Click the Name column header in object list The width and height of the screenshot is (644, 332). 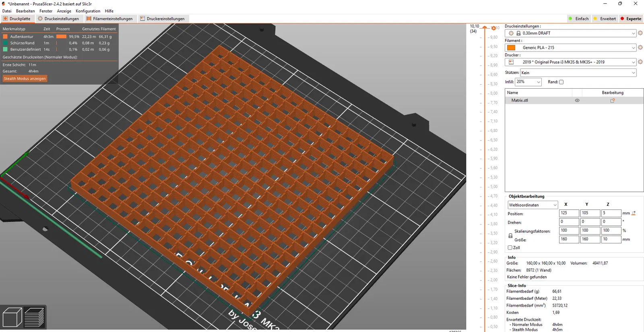tap(538, 93)
